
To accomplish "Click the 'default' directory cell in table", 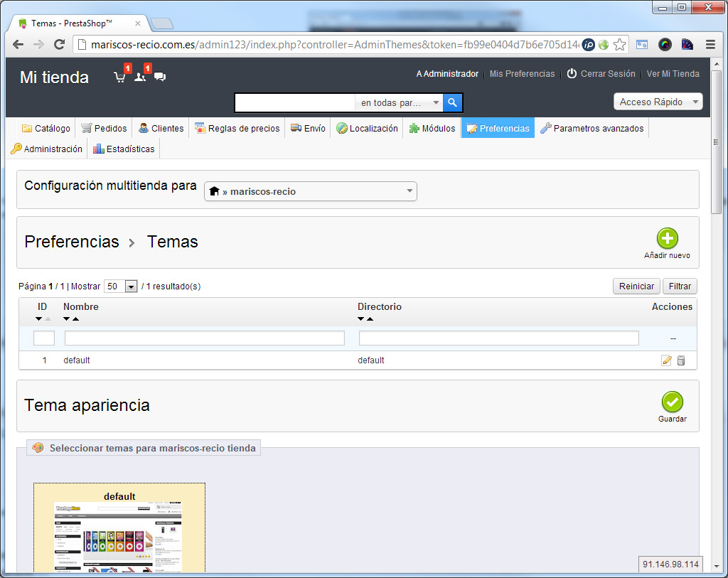I will point(371,360).
